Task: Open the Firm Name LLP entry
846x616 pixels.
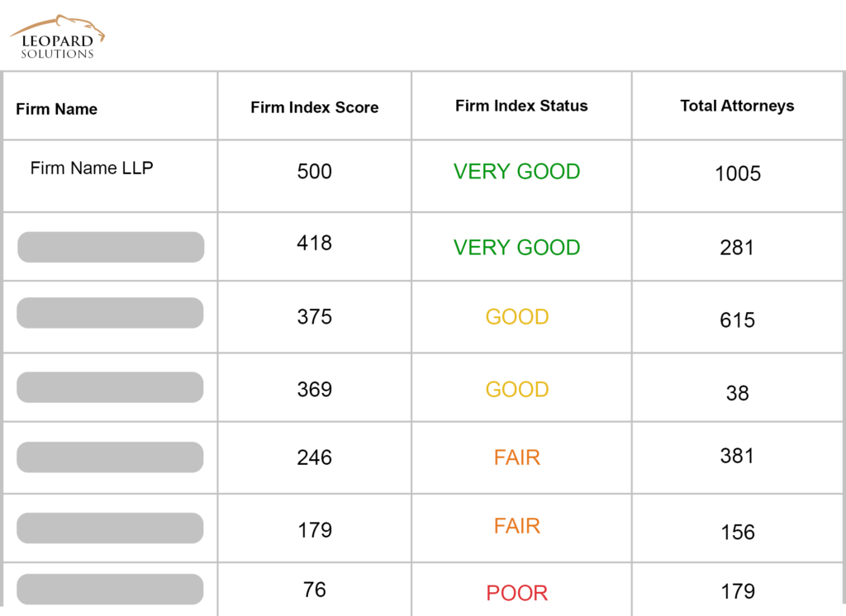Action: [x=92, y=168]
